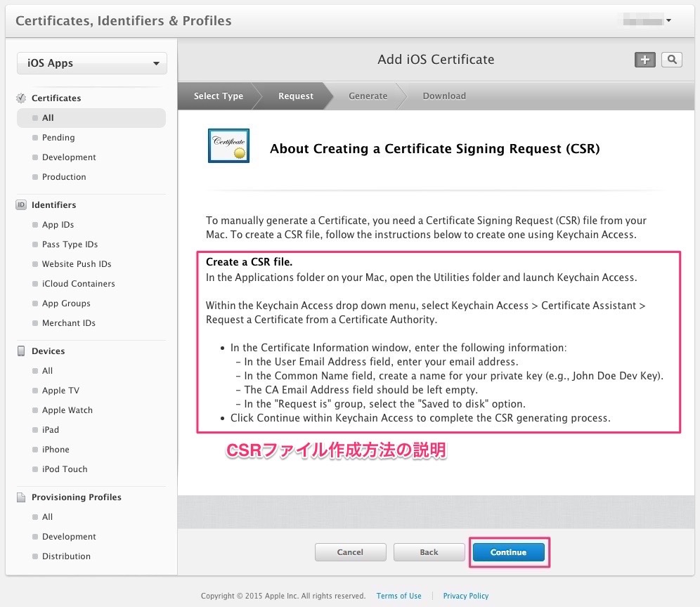The height and width of the screenshot is (607, 700).
Task: Open the Terms of Use link
Action: point(398,596)
